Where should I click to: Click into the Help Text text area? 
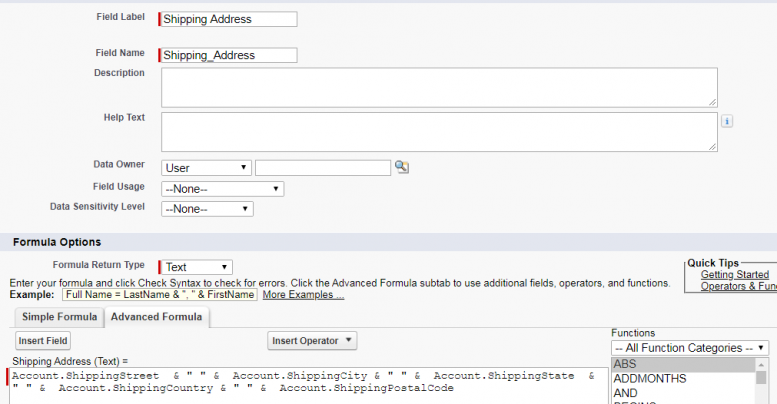tap(439, 132)
